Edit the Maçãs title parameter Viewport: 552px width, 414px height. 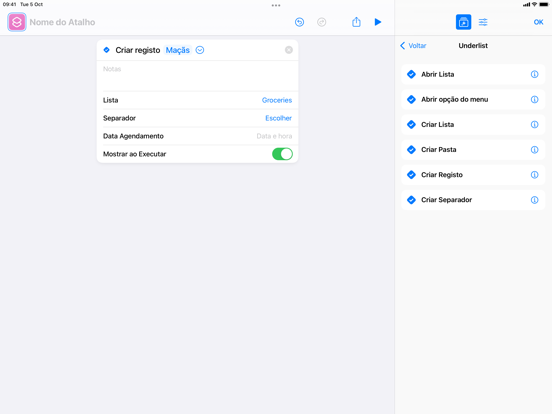point(178,50)
